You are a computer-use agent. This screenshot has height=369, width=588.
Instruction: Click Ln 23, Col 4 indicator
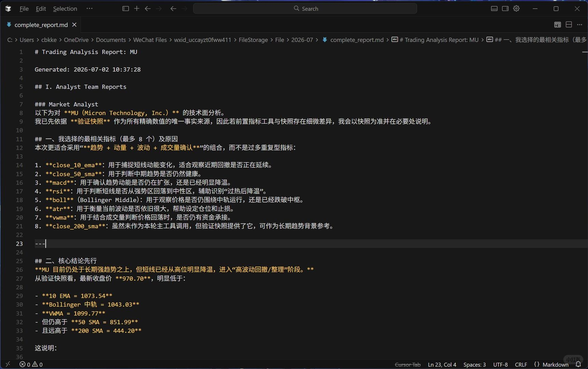point(442,365)
